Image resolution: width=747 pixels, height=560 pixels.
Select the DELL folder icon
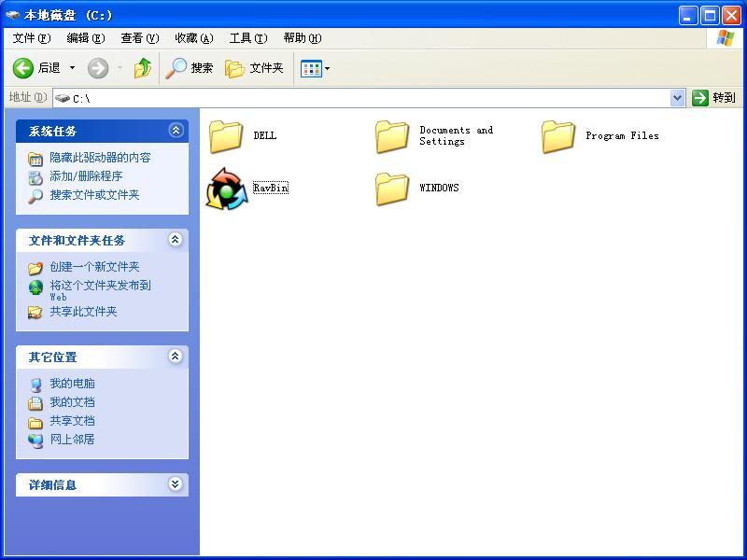226,136
